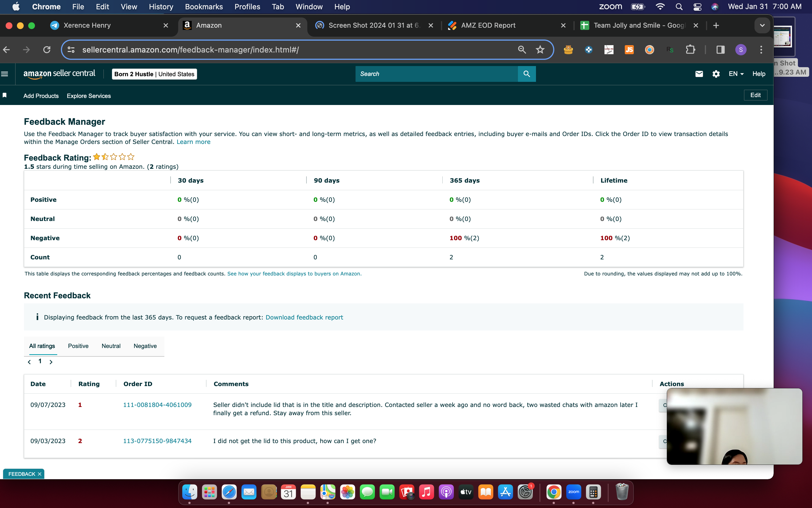The height and width of the screenshot is (508, 812).
Task: Click the search magnifier button in Seller Central
Action: (526, 74)
